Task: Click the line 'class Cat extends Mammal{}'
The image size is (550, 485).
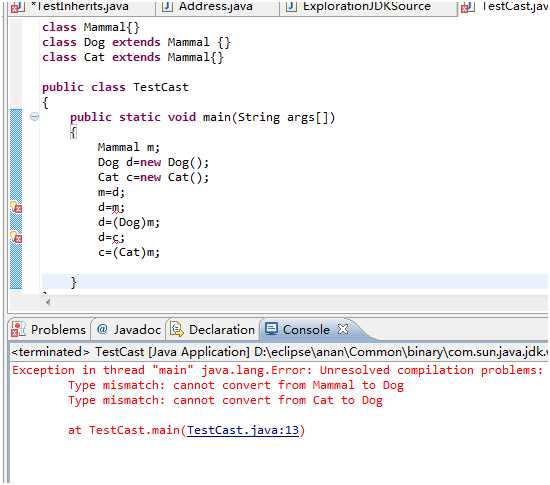Action: pyautogui.click(x=133, y=57)
